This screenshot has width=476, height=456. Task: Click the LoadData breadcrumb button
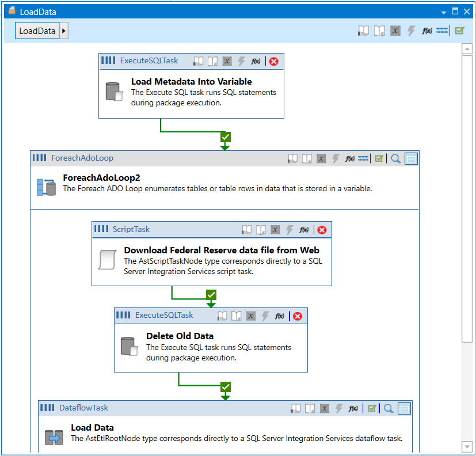point(37,31)
